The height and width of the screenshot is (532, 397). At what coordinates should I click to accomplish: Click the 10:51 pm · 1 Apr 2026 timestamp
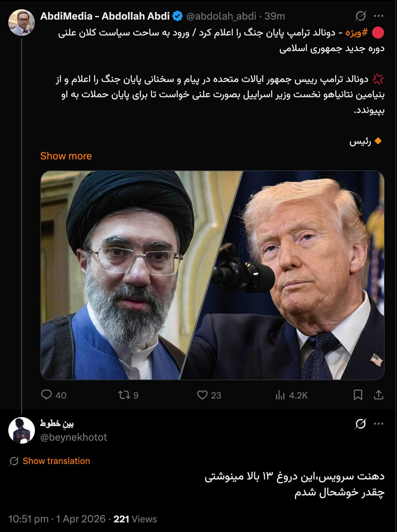coord(57,519)
